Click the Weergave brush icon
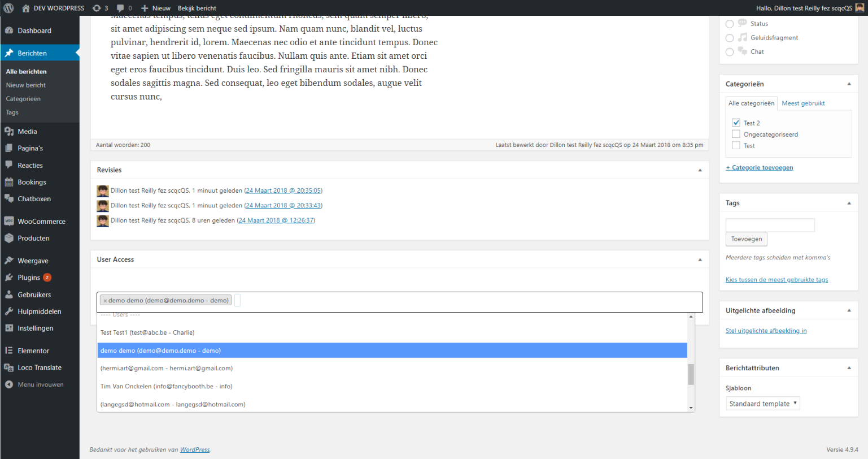 point(9,261)
